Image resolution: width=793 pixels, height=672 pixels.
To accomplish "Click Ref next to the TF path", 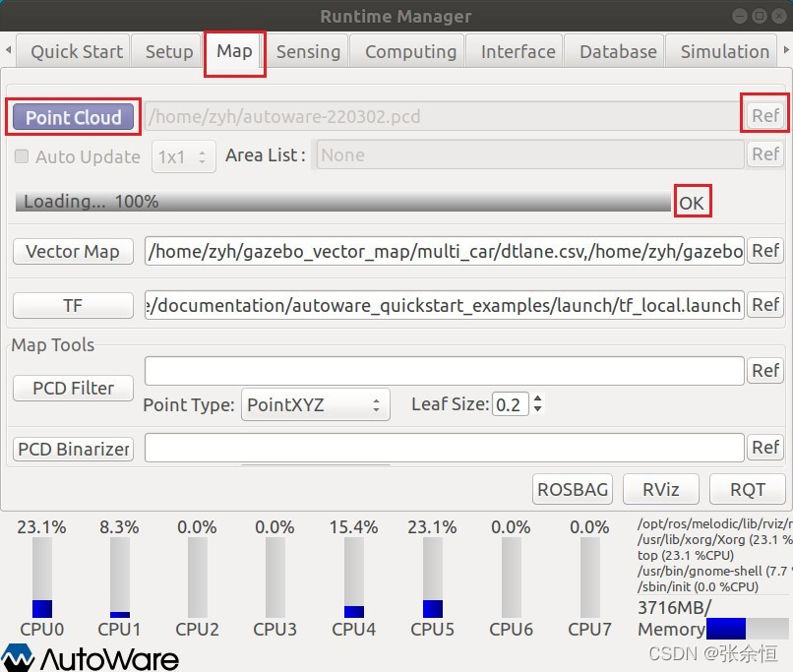I will tap(764, 304).
